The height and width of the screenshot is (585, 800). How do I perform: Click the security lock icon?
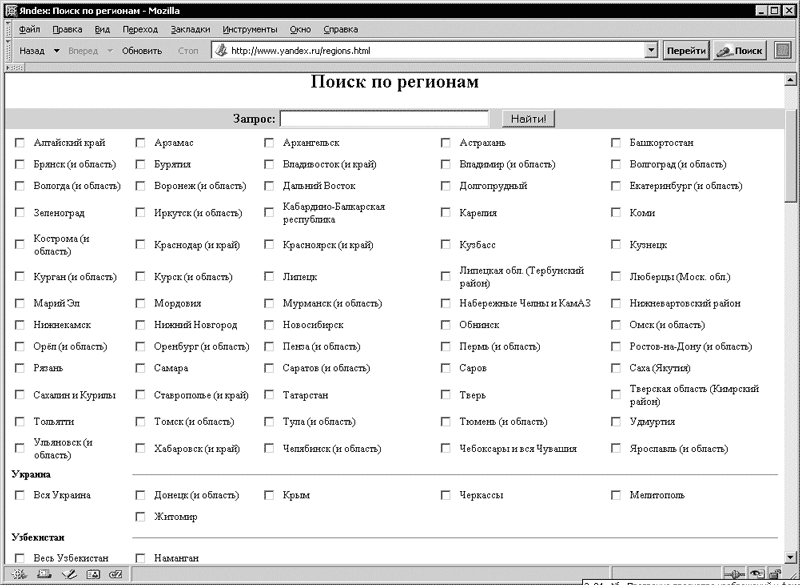pyautogui.click(x=774, y=574)
